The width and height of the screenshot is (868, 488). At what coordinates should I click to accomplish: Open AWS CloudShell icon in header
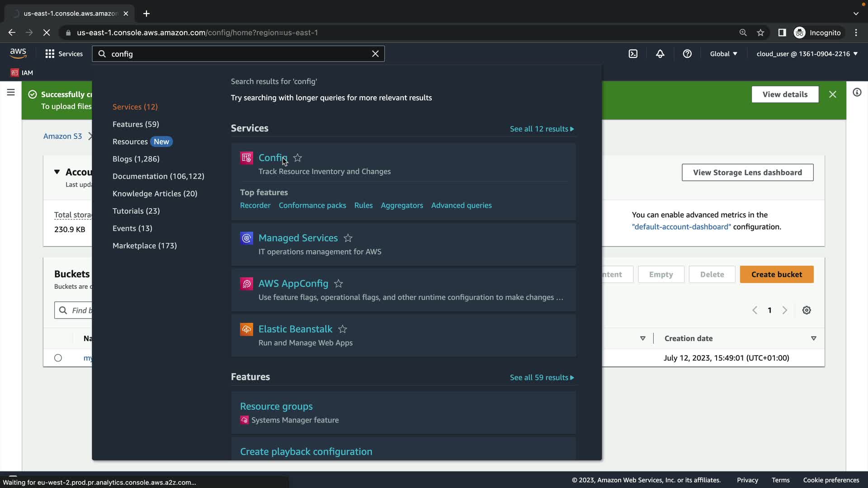(x=633, y=54)
